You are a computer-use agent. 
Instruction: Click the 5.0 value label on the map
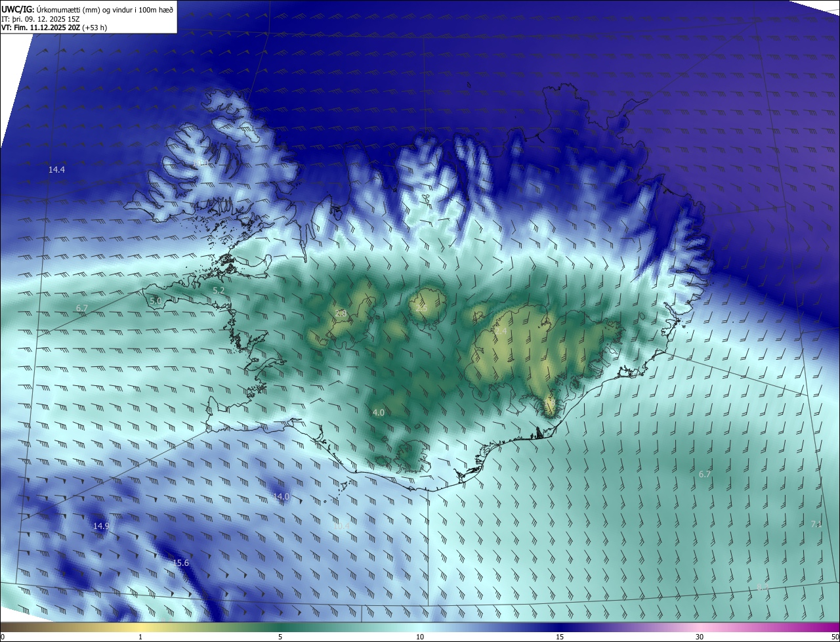156,301
